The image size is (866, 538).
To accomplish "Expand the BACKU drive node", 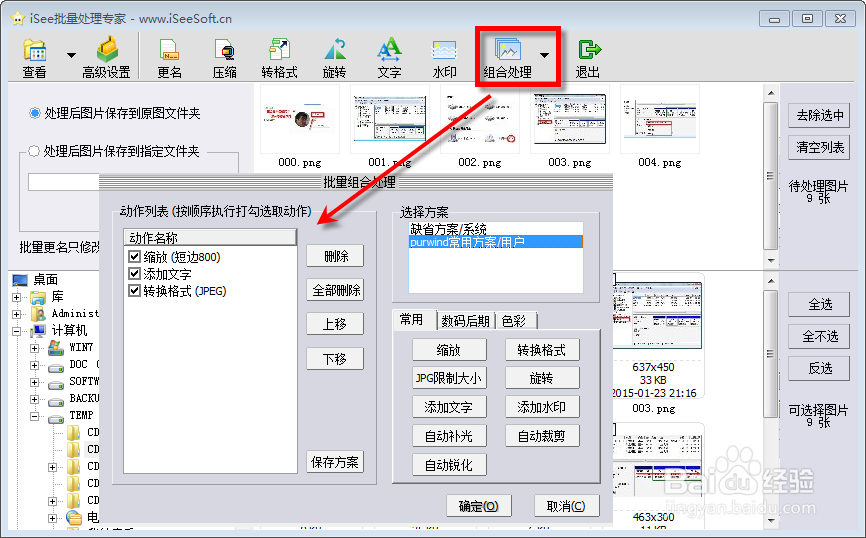I will tap(34, 399).
